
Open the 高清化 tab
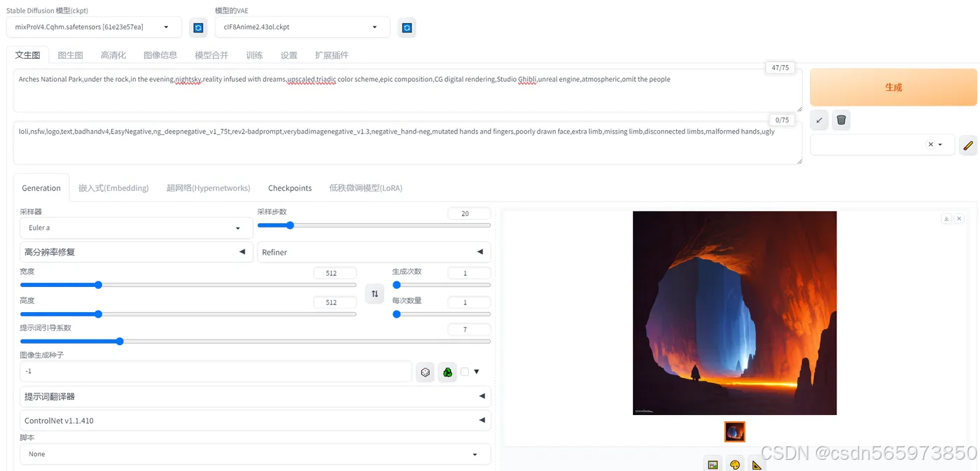coord(113,55)
